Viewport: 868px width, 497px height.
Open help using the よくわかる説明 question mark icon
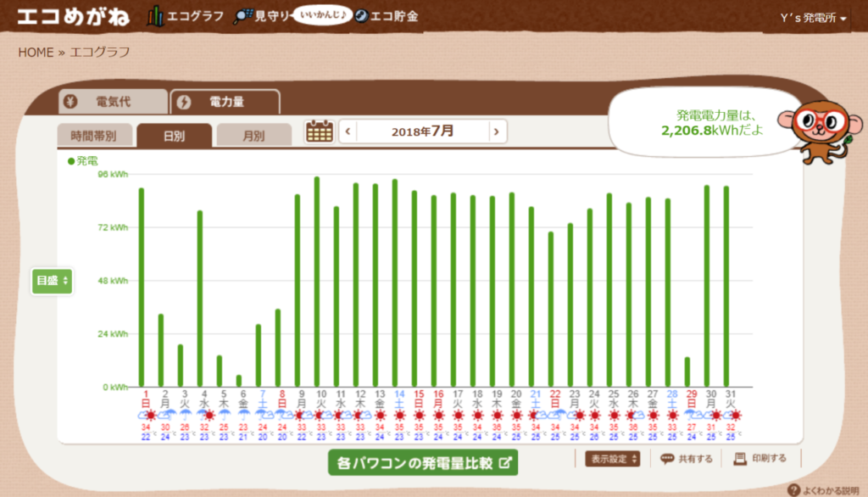(795, 490)
